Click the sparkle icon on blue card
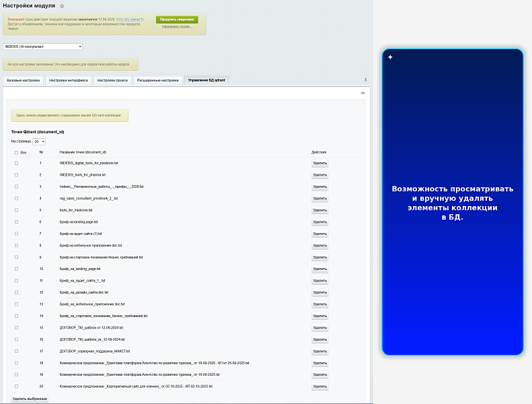The width and height of the screenshot is (532, 404). [x=390, y=57]
